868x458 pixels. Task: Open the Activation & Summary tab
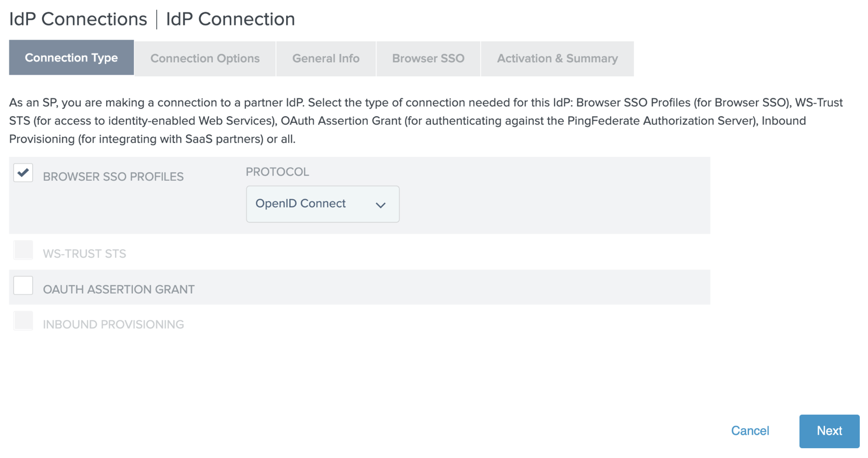coord(557,58)
